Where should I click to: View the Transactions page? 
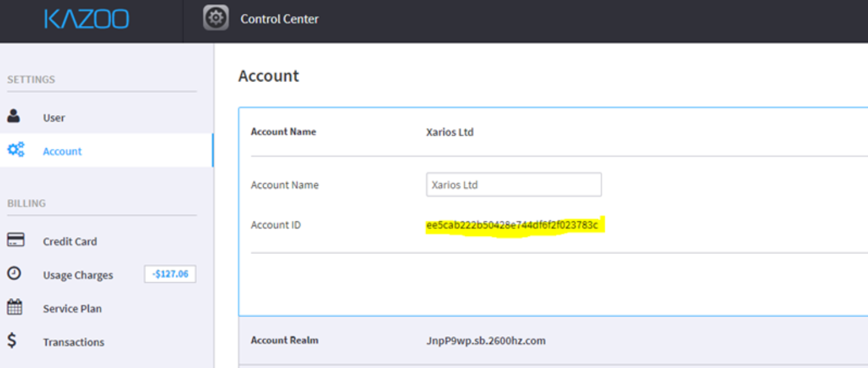(x=73, y=342)
